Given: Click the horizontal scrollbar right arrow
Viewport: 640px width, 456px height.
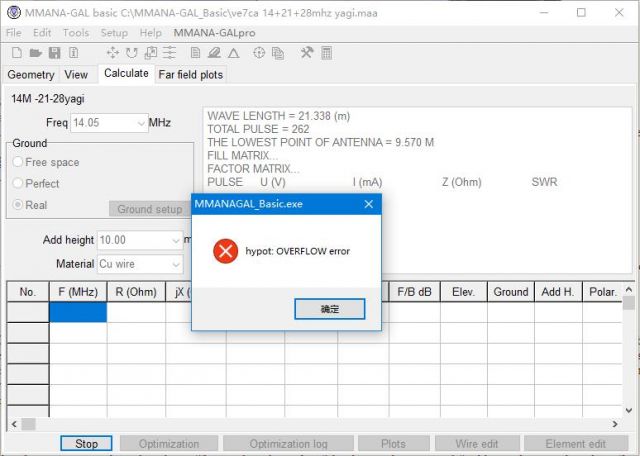Looking at the screenshot, I should [615, 424].
